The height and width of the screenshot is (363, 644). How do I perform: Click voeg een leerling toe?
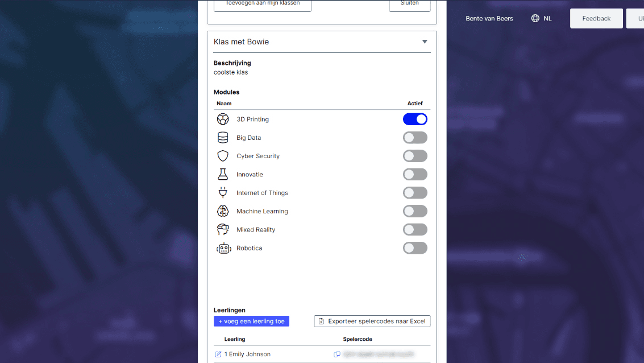point(251,321)
